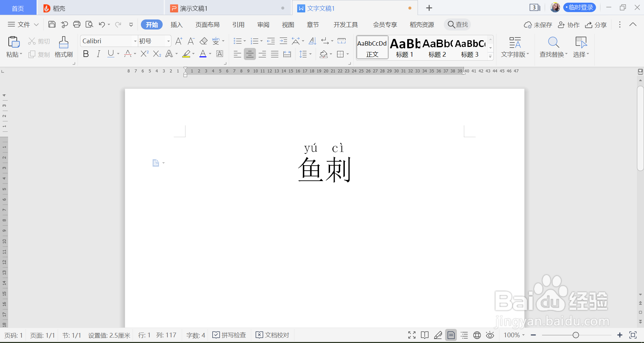
Task: Open Print Preview icon
Action: (89, 24)
